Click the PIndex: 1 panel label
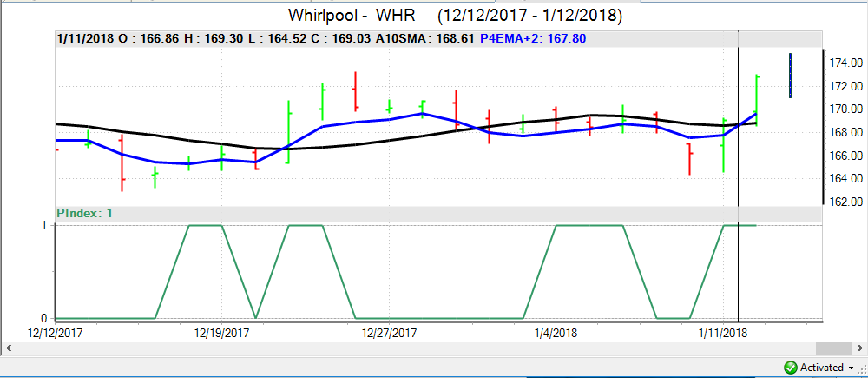 tap(85, 213)
